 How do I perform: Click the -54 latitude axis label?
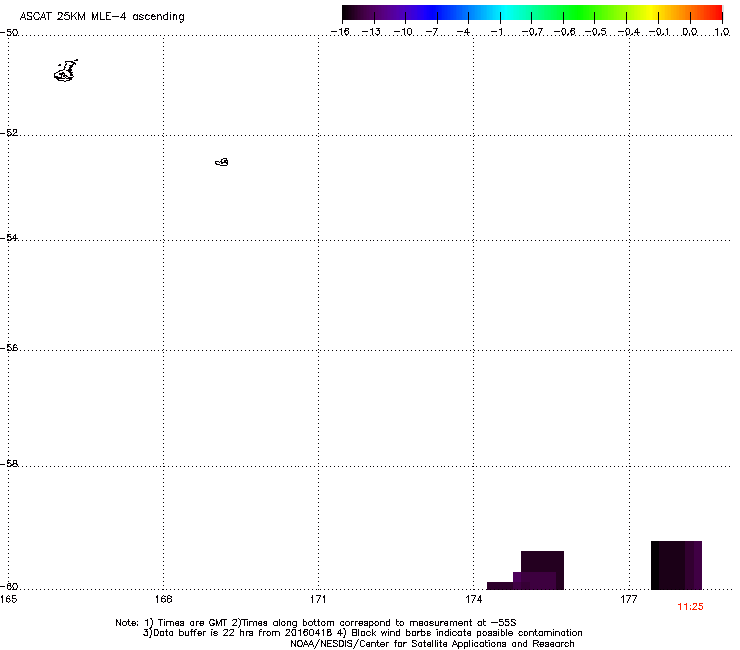(x=9, y=237)
